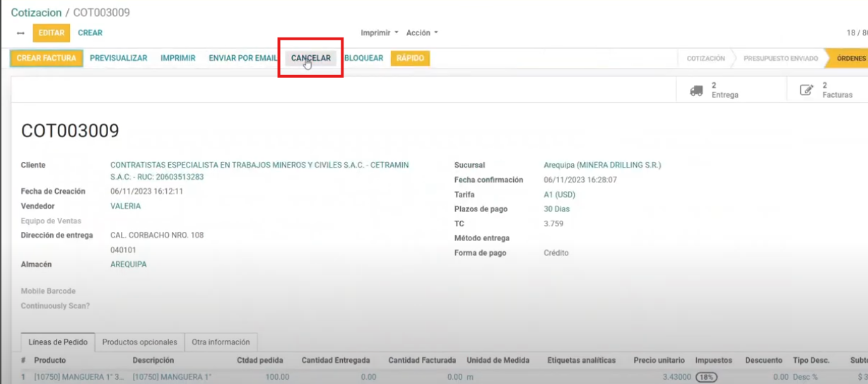Go back via the Cotizacion breadcrumb
Image resolution: width=868 pixels, height=384 pixels.
(x=36, y=13)
